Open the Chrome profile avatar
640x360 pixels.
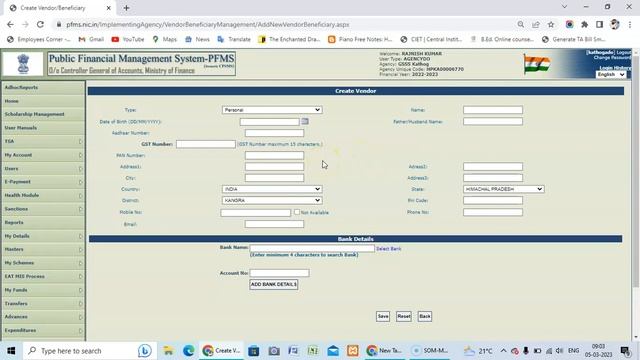click(615, 24)
